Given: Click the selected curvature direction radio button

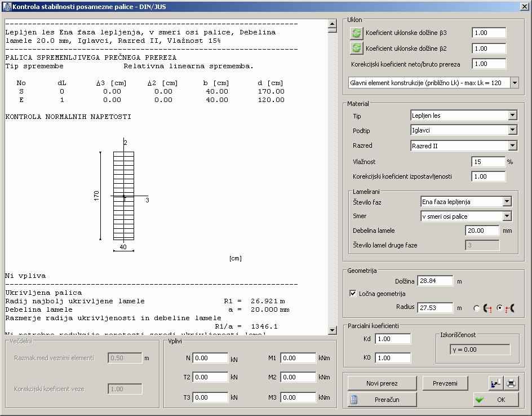Looking at the screenshot, I should coord(499,308).
